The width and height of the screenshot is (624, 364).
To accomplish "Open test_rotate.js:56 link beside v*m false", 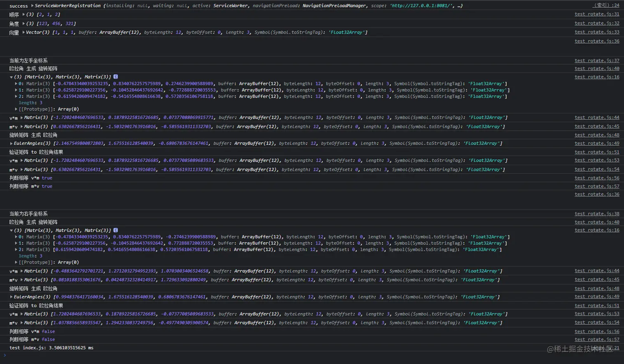I will tap(597, 331).
